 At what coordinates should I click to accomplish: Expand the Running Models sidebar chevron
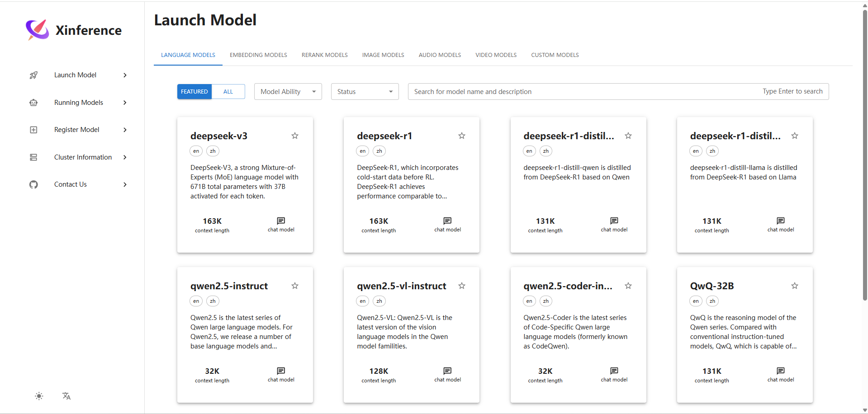(x=125, y=103)
